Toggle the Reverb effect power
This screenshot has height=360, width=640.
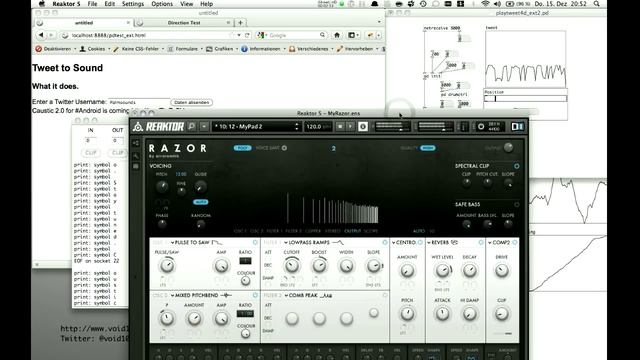pyautogui.click(x=481, y=242)
